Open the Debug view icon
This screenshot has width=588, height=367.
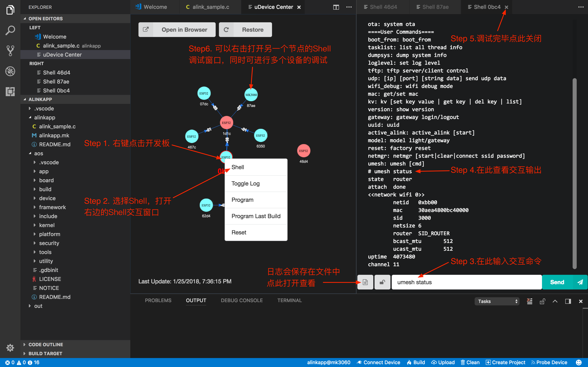[10, 71]
